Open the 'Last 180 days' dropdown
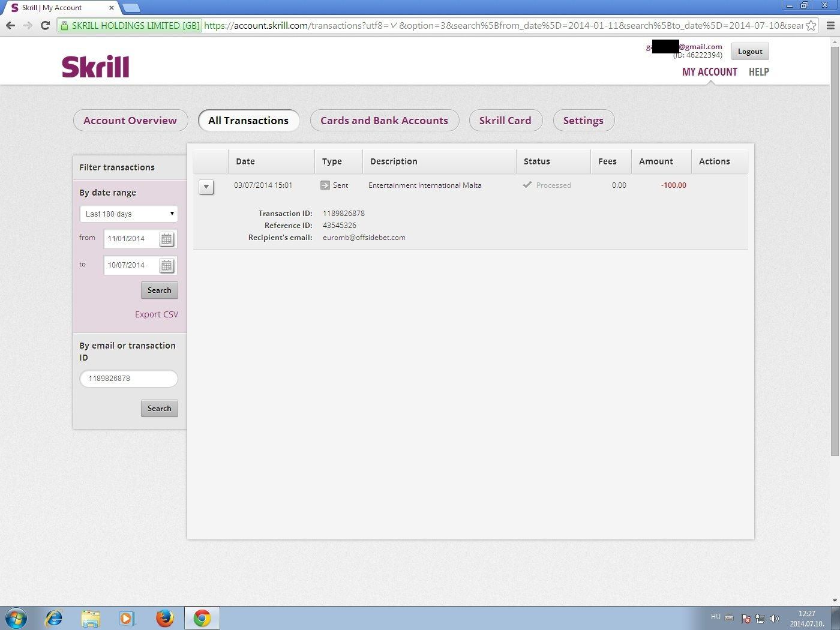This screenshot has width=840, height=630. [x=128, y=214]
